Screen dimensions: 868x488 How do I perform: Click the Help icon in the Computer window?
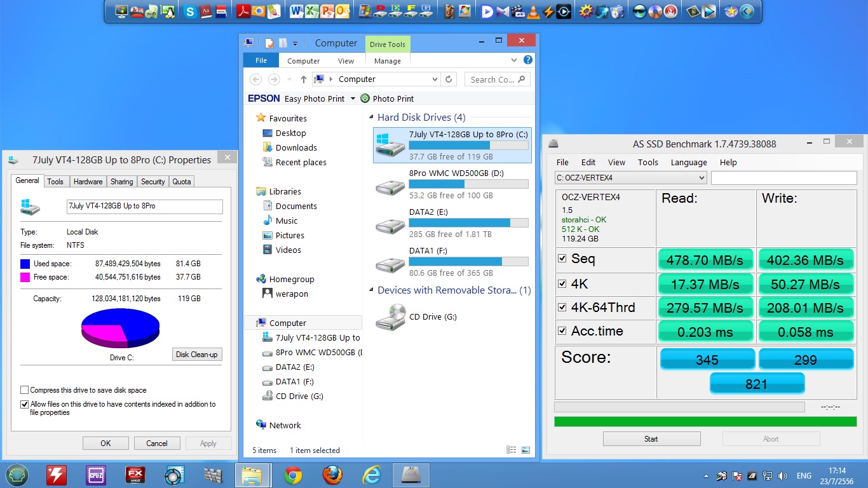point(527,60)
